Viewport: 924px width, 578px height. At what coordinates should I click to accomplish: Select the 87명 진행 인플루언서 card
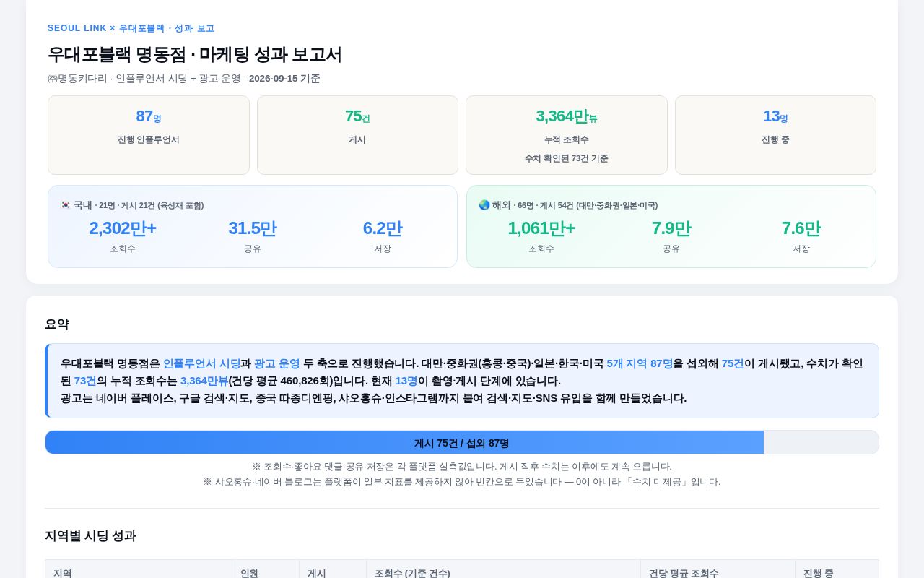[149, 135]
